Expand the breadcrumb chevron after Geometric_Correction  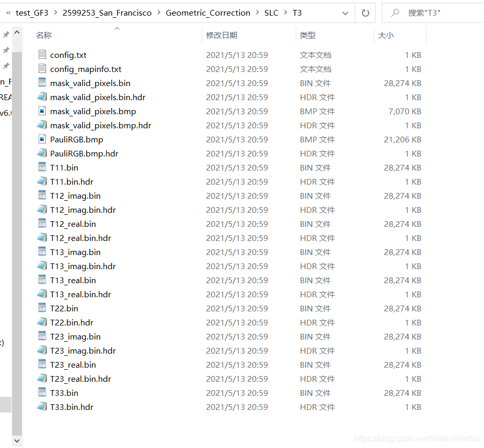pyautogui.click(x=258, y=13)
